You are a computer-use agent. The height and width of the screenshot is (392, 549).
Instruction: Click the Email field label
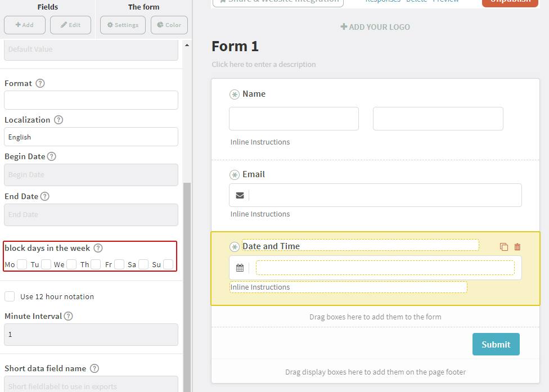254,174
